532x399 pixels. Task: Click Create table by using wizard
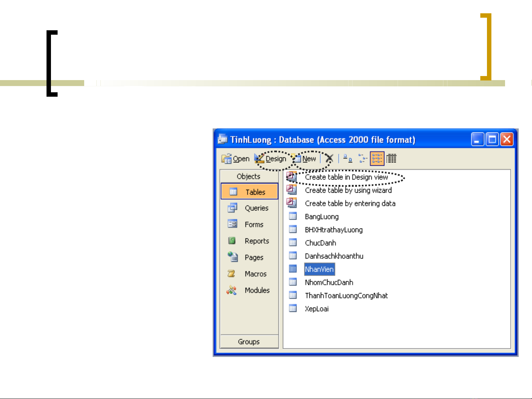coord(348,190)
